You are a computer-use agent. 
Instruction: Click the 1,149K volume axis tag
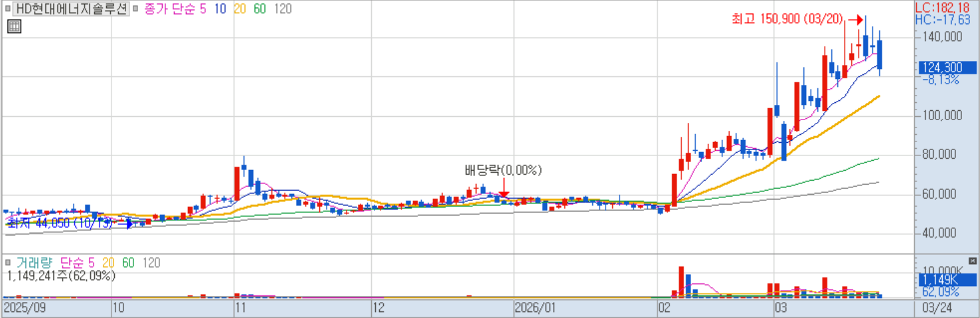[947, 279]
